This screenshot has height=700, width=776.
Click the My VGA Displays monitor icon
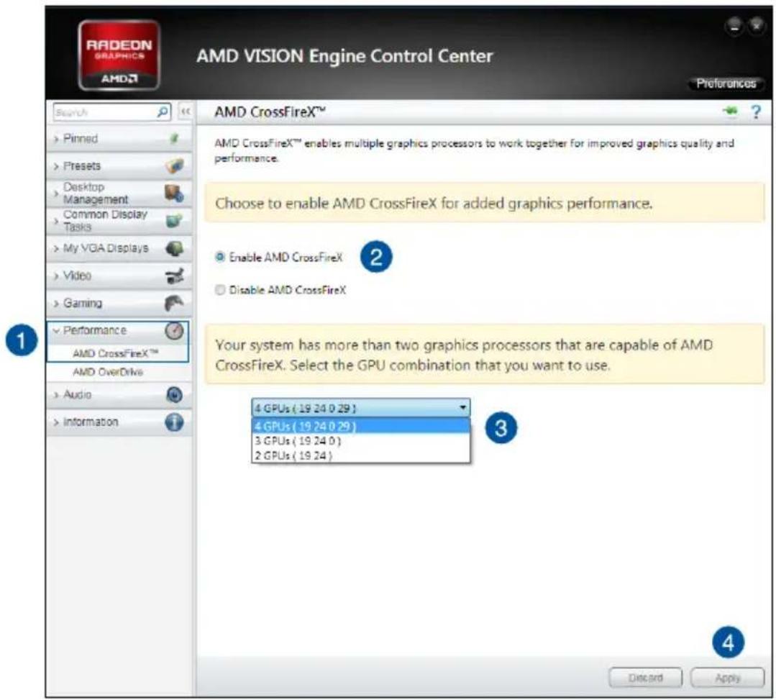point(174,248)
